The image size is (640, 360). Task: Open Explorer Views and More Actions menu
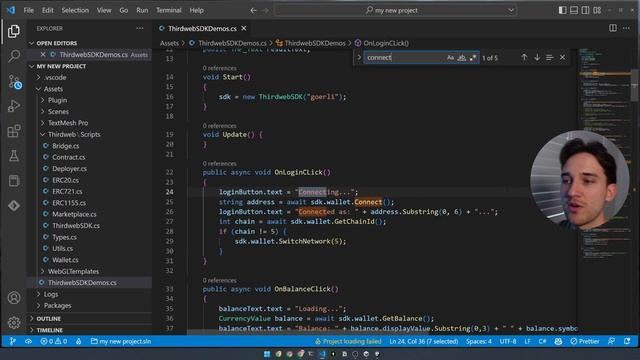point(140,28)
